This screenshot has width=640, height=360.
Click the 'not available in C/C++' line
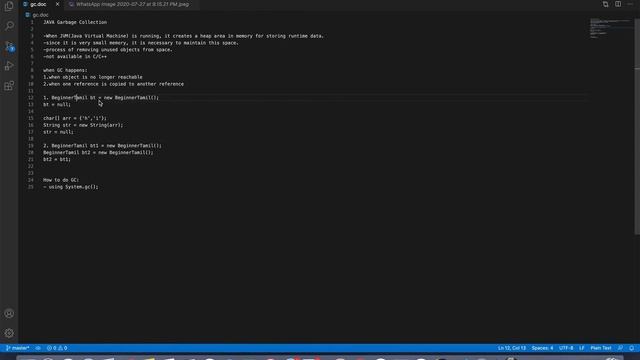pos(75,57)
